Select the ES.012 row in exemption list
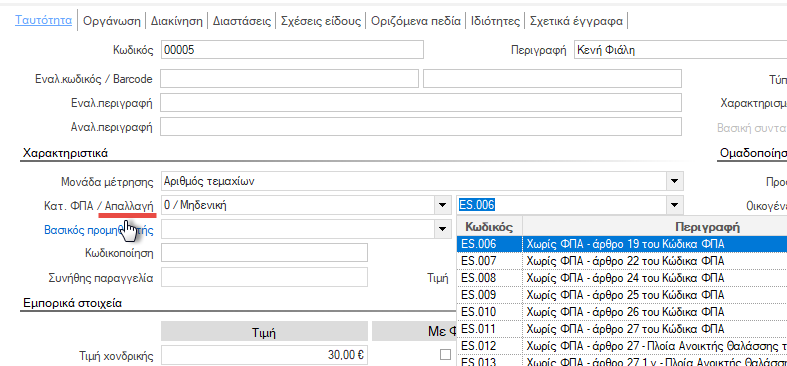787x366 pixels. point(622,346)
